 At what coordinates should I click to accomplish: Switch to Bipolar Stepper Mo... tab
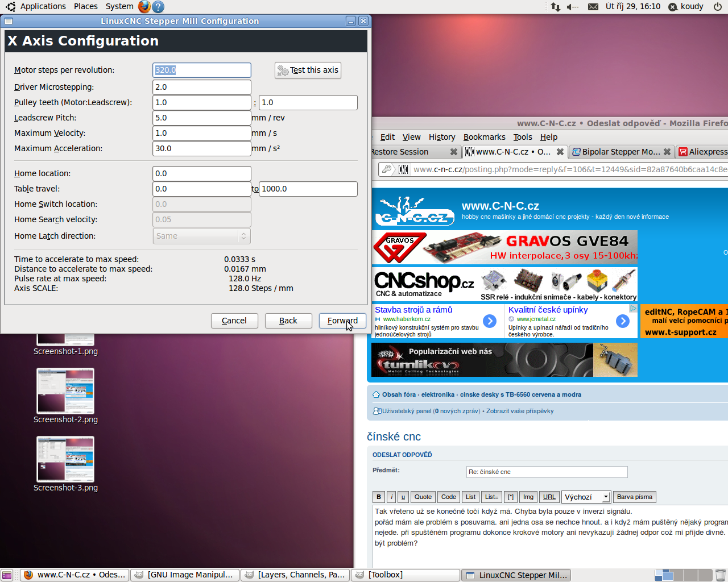[621, 152]
